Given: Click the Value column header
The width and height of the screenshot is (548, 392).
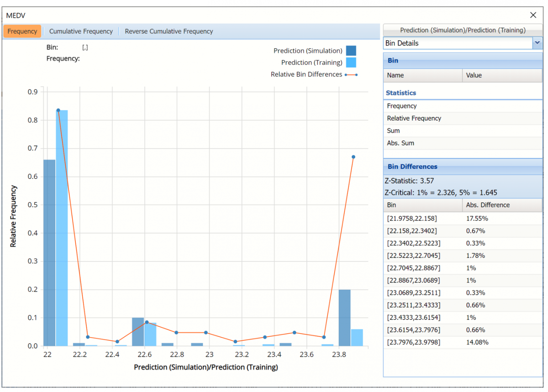Looking at the screenshot, I should click(x=502, y=75).
